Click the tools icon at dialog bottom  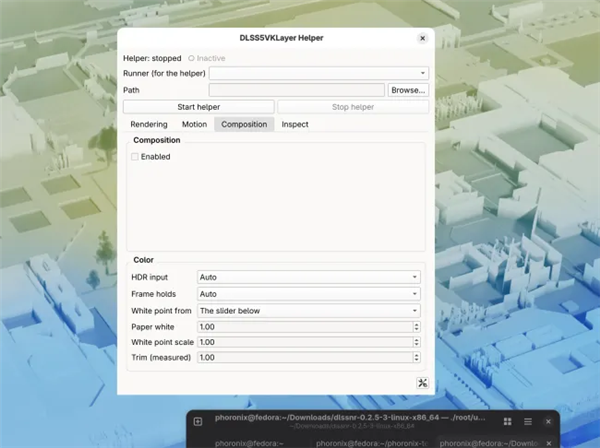coord(422,383)
